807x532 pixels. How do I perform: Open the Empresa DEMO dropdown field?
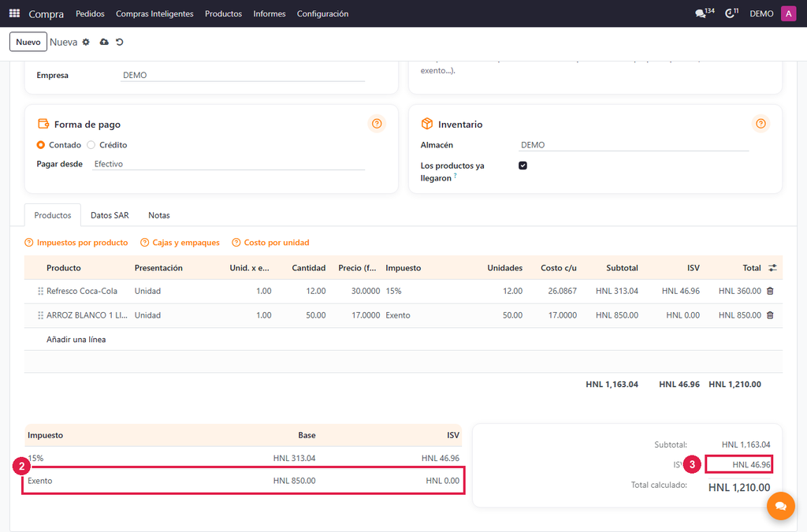coord(243,75)
